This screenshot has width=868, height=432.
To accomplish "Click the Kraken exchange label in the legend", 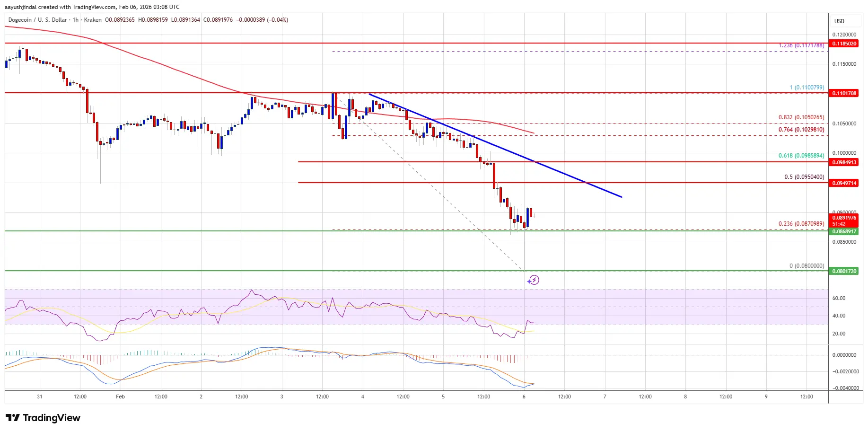I will (x=93, y=20).
